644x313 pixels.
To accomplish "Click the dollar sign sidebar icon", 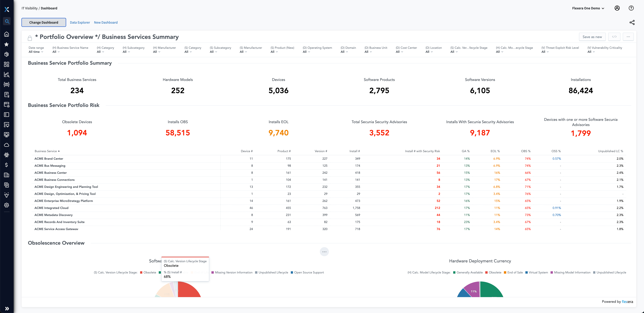I will tap(7, 165).
